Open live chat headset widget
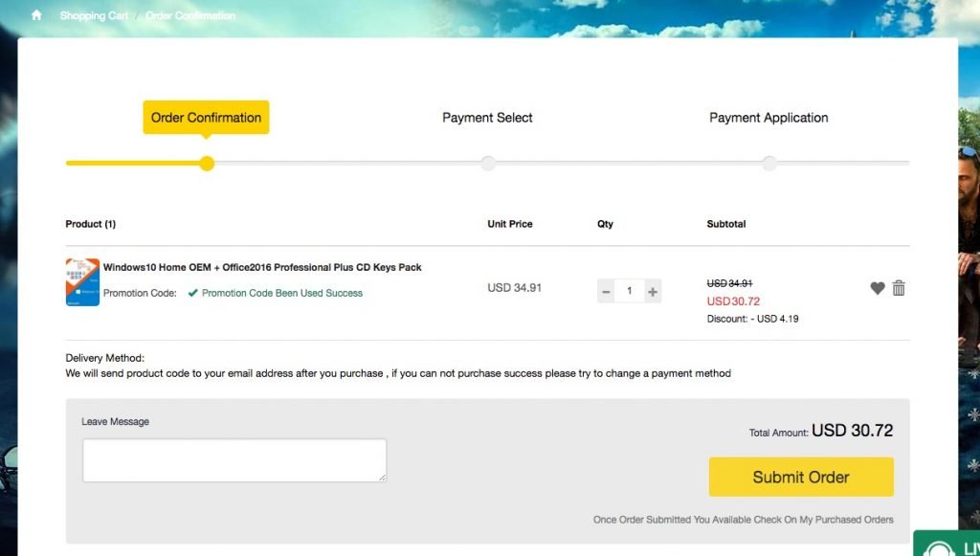Screen dimensions: 980x556 point(947,544)
